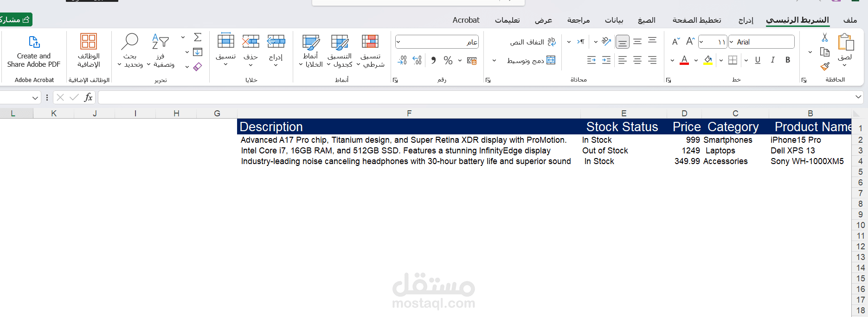This screenshot has width=868, height=317.
Task: Click Create and Share Adobe PDF
Action: click(34, 51)
